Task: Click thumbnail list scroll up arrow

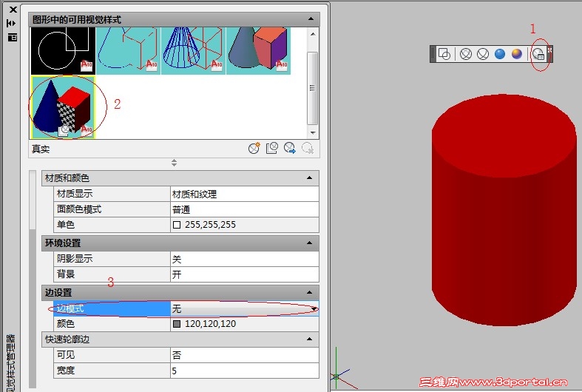Action: tap(313, 34)
